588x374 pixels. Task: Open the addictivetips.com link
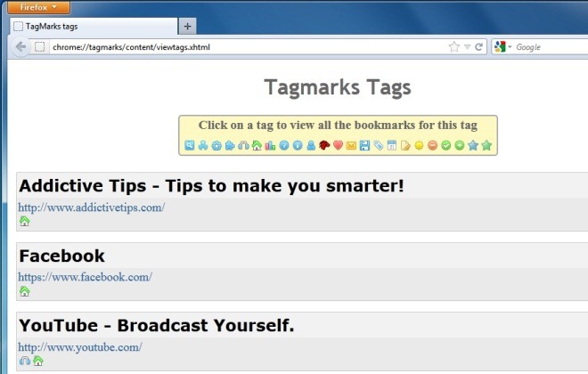coord(92,207)
